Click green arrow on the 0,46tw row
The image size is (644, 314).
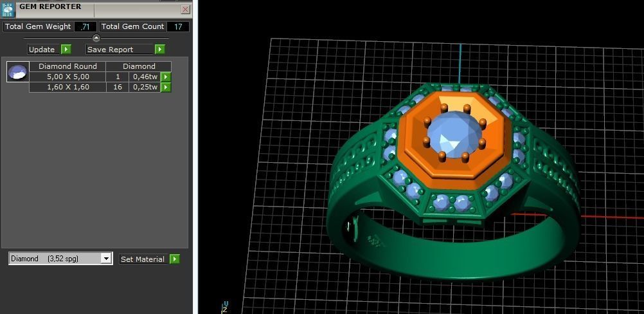(166, 77)
